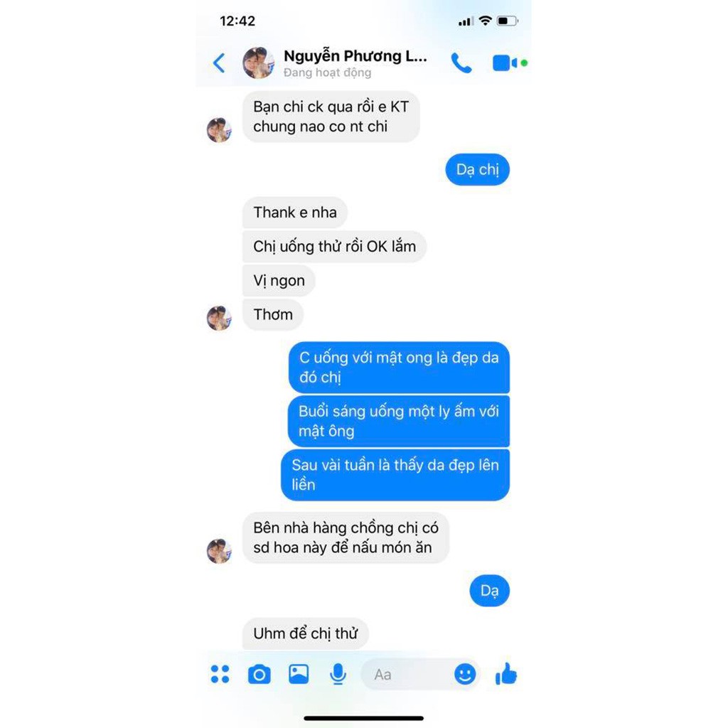This screenshot has height=728, width=728.
Task: Open the four-dot more actions menu
Action: (x=220, y=674)
